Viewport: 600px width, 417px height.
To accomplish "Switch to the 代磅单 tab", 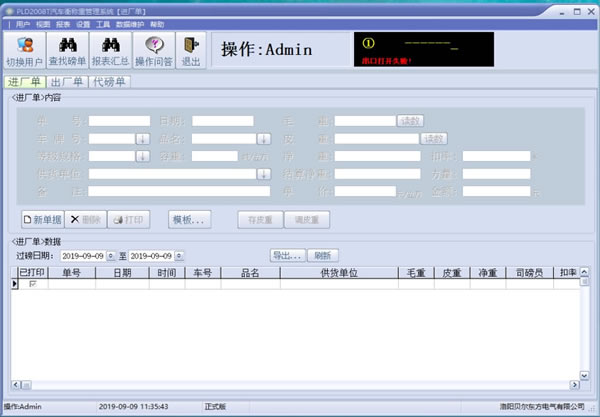I will point(109,82).
